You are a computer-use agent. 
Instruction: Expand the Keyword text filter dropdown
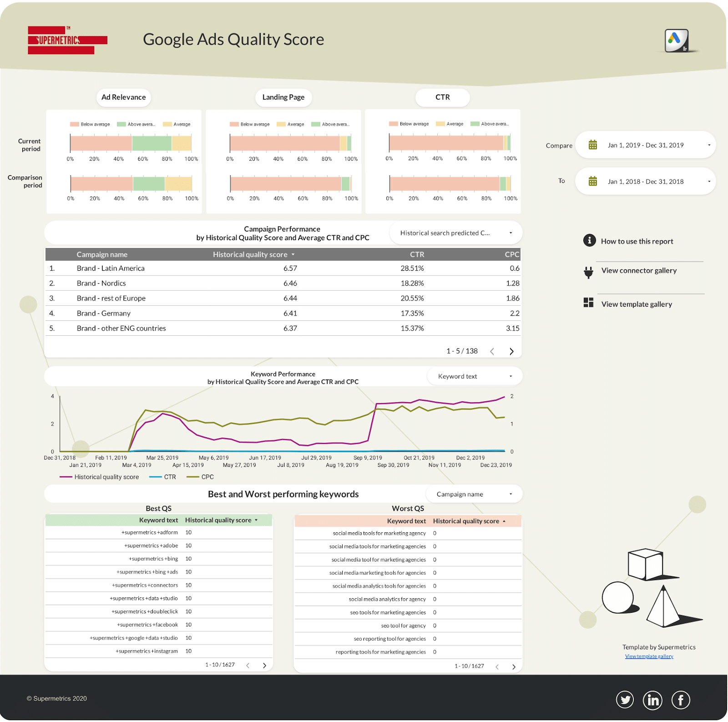(x=475, y=376)
